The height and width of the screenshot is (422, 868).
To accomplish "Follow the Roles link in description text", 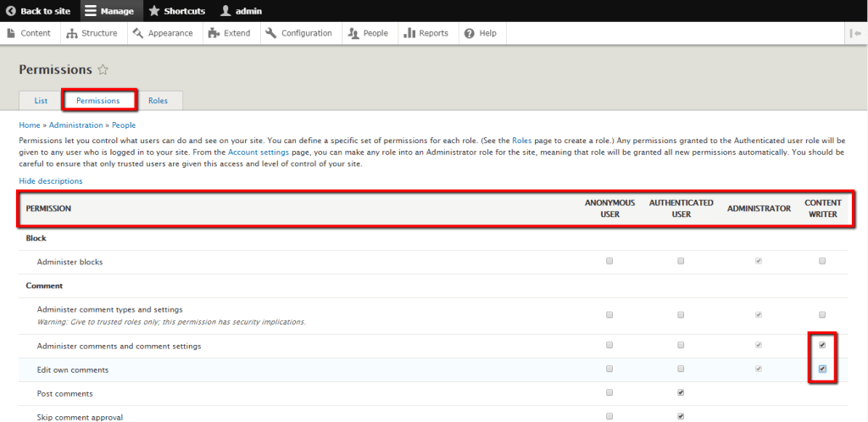I will coord(521,141).
